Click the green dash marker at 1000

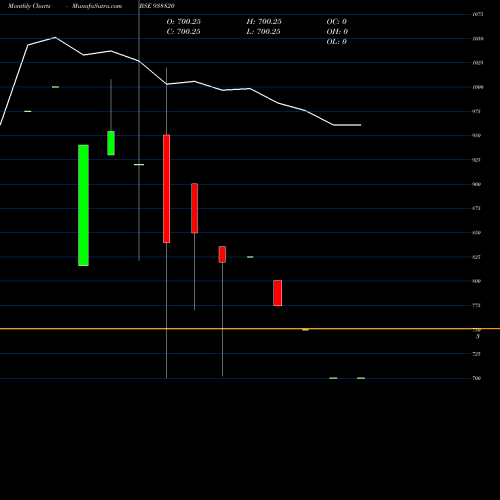coord(55,87)
